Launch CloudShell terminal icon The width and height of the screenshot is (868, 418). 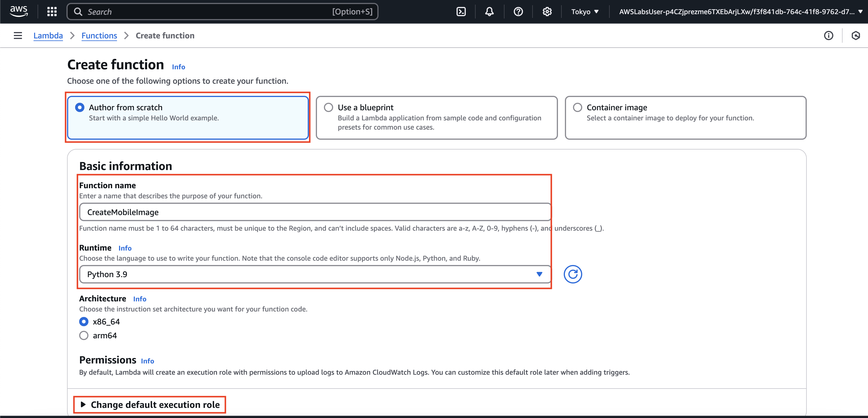tap(461, 12)
